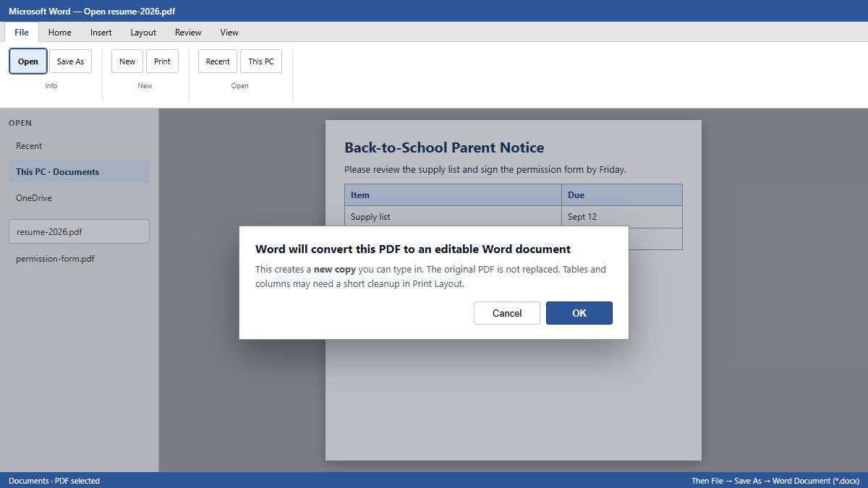Viewport: 868px width, 488px height.
Task: Choose Save As in the ribbon
Action: pos(70,61)
